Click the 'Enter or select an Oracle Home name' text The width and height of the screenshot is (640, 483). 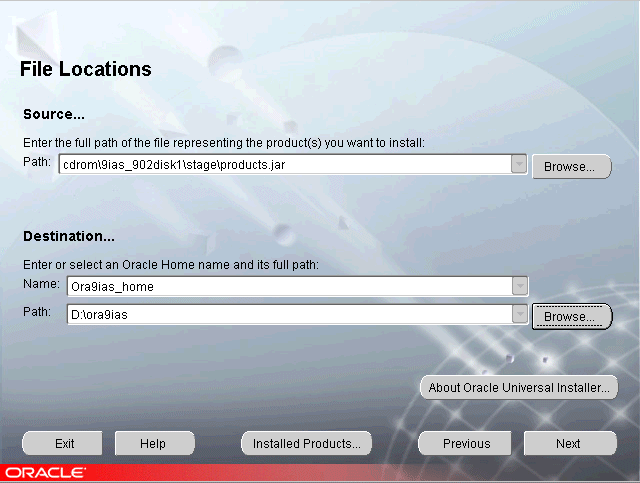tap(171, 265)
